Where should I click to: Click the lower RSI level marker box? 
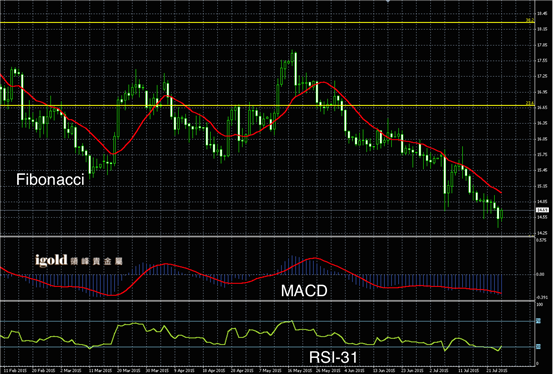[x=538, y=347]
